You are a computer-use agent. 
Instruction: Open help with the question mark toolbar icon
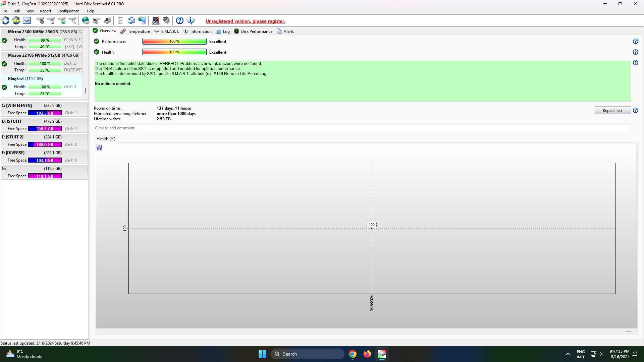pyautogui.click(x=180, y=20)
